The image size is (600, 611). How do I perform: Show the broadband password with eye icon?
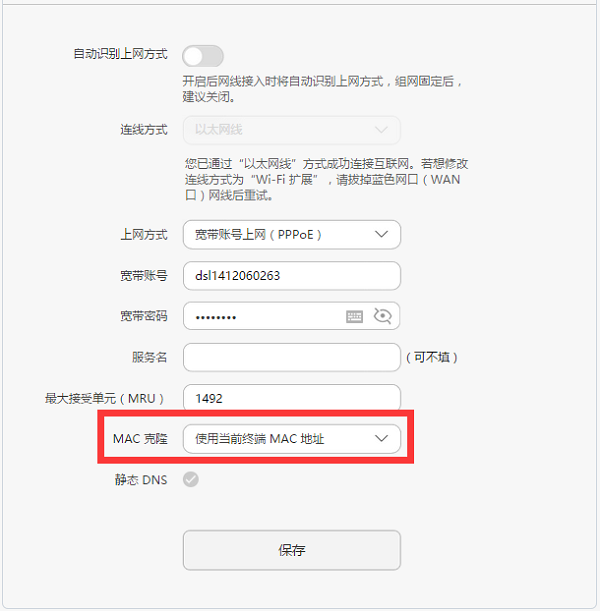coord(382,316)
